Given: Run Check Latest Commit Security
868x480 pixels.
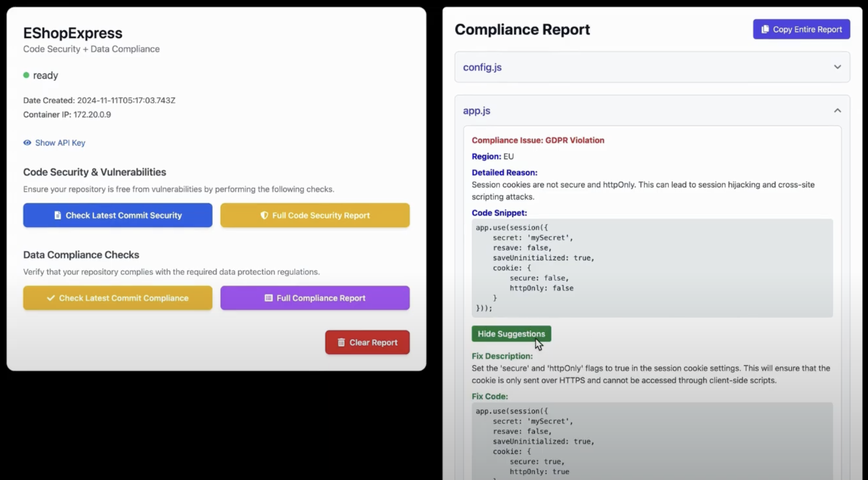Looking at the screenshot, I should click(x=117, y=215).
